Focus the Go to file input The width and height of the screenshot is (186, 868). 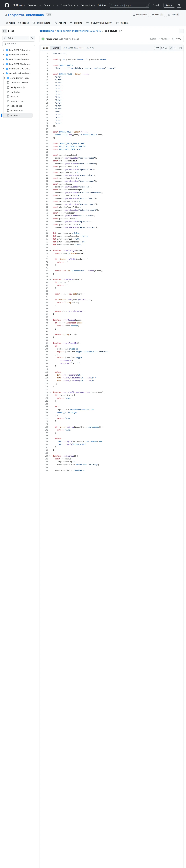[19, 44]
